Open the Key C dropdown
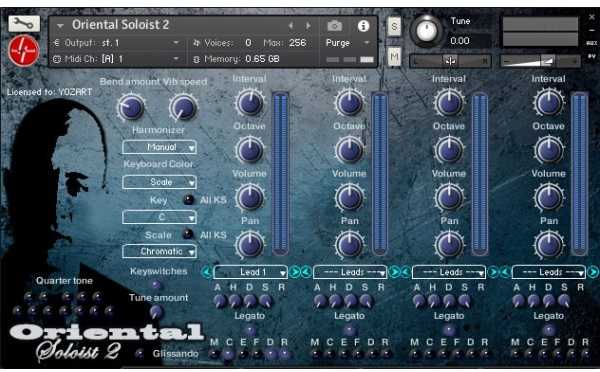Image resolution: width=600 pixels, height=372 pixels. click(160, 217)
